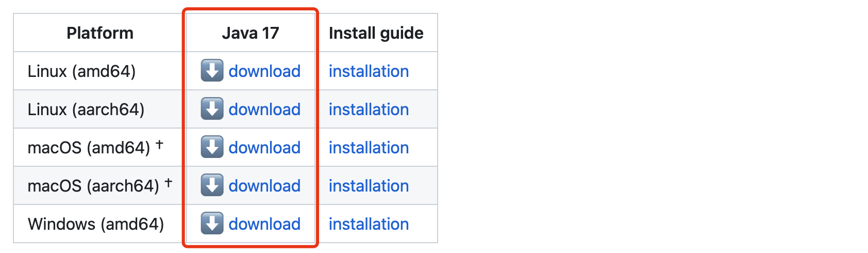Click the Install guide column header
The width and height of the screenshot is (868, 253).
point(376,33)
